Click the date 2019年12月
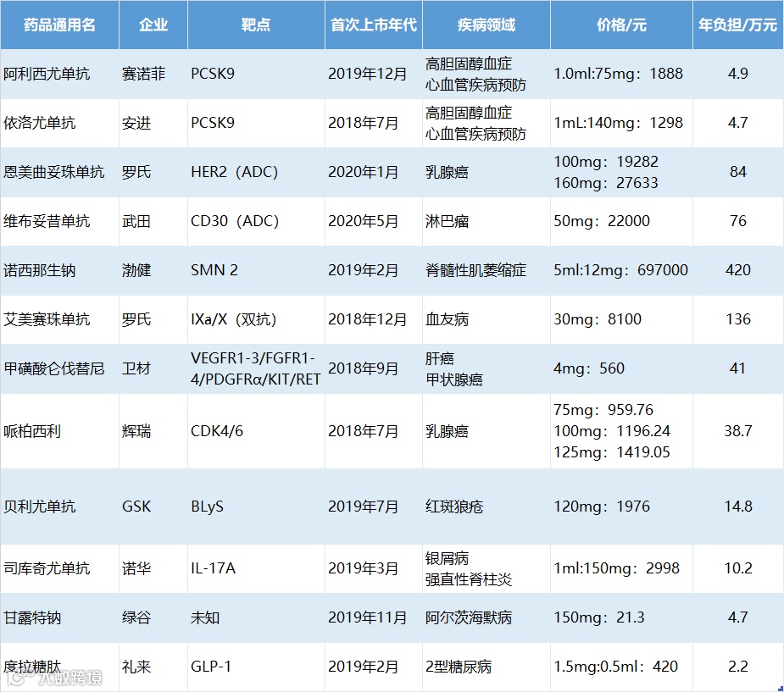Image resolution: width=784 pixels, height=692 pixels. tap(368, 74)
